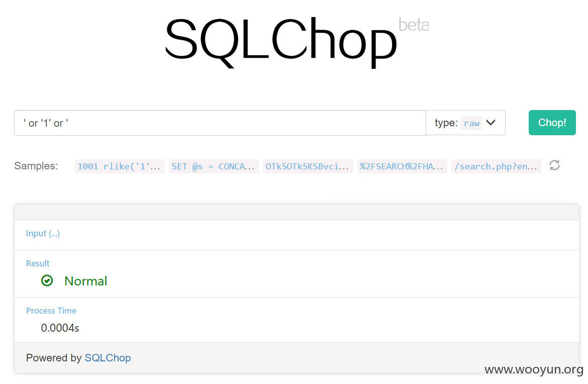The height and width of the screenshot is (384, 588).
Task: Click the Process Time label
Action: [51, 311]
